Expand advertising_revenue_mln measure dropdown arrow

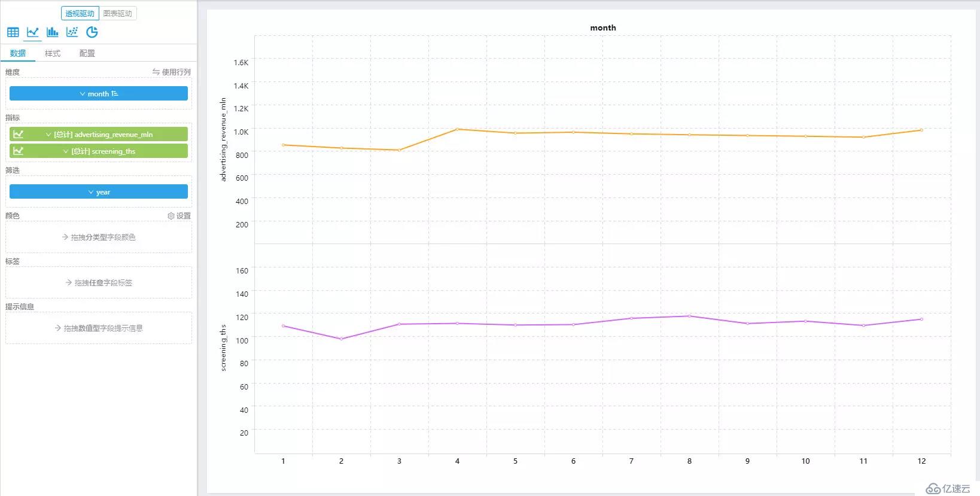point(48,135)
